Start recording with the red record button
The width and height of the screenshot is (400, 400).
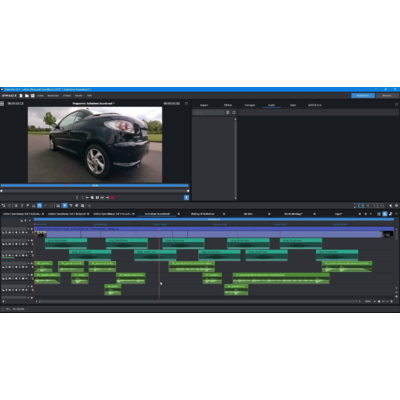coord(113,198)
